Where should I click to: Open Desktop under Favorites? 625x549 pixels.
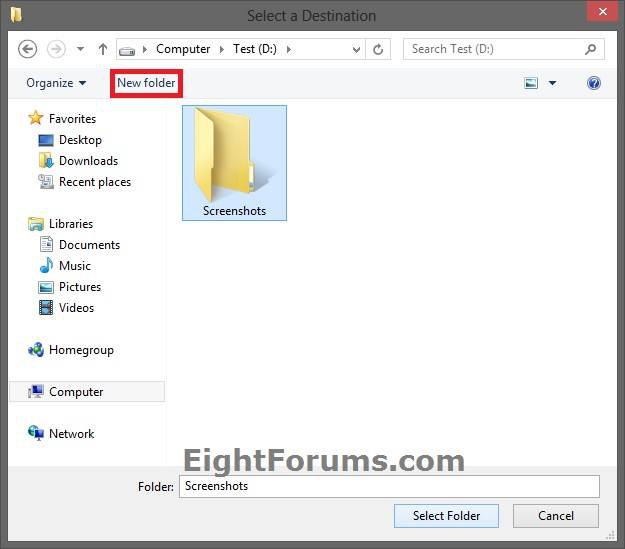point(80,140)
